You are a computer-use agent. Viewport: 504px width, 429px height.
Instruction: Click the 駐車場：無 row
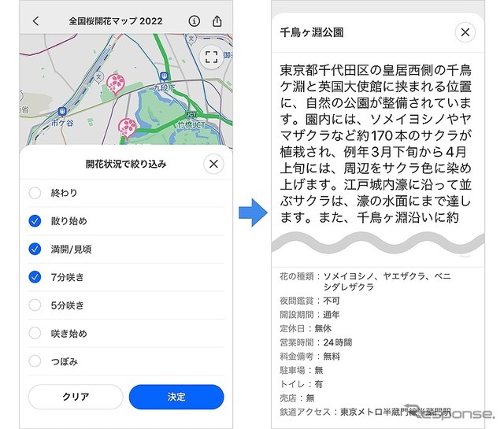302,370
